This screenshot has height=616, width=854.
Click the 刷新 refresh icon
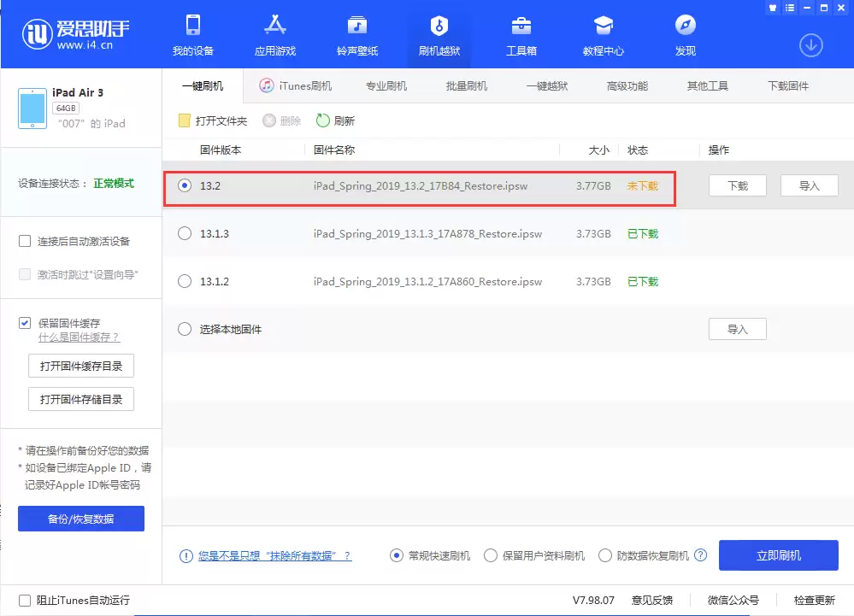pyautogui.click(x=322, y=120)
